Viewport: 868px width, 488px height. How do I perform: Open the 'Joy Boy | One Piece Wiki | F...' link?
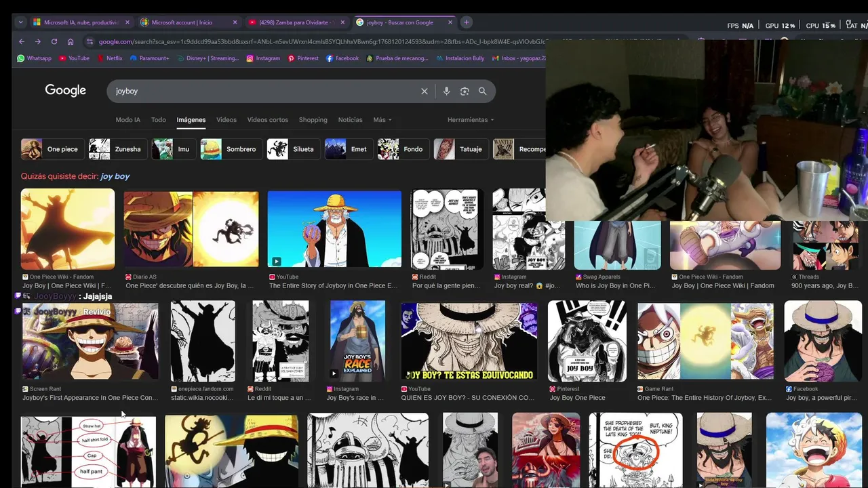(x=66, y=286)
